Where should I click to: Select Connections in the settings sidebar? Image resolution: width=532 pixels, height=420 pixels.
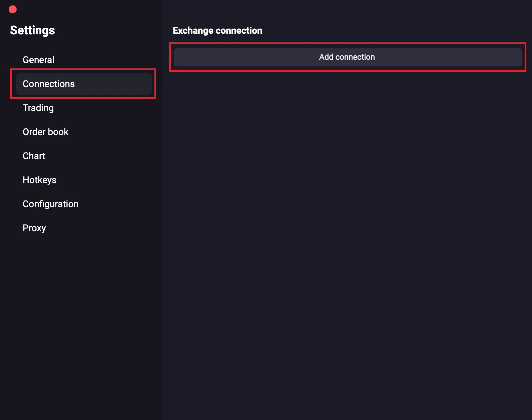coord(49,84)
